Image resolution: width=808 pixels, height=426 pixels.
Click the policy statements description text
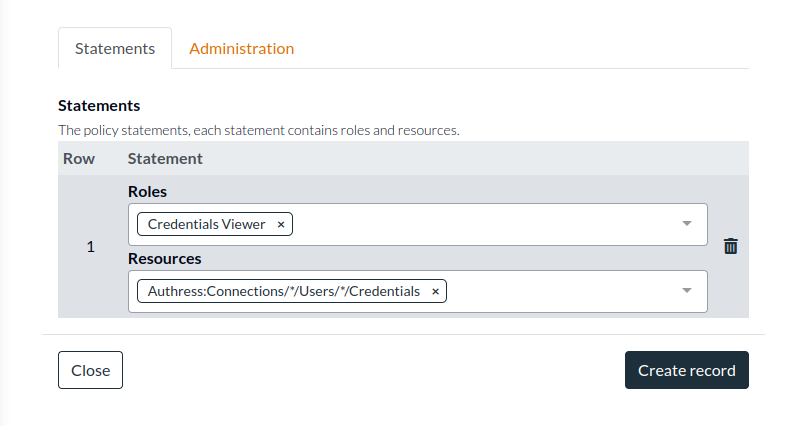pyautogui.click(x=258, y=130)
